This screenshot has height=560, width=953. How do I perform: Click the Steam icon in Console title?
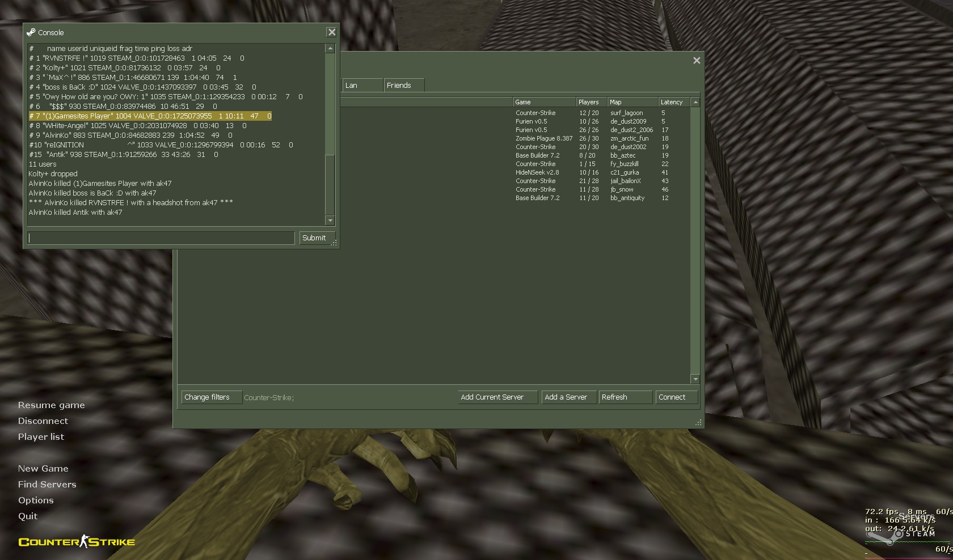31,32
